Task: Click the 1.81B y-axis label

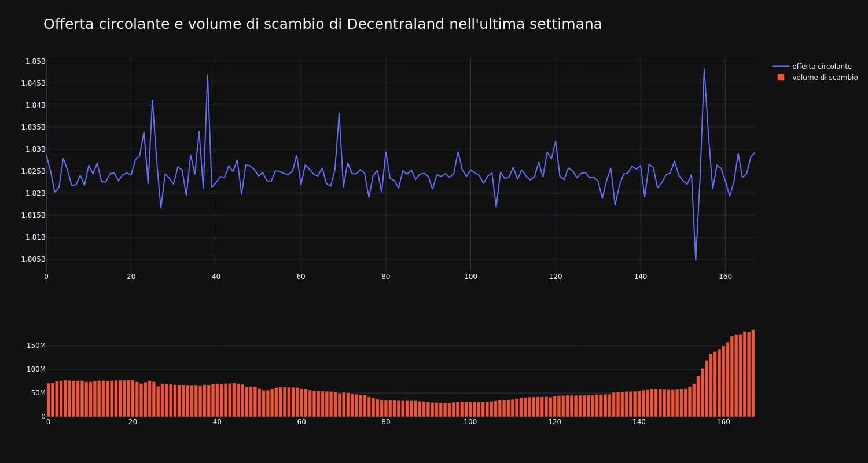Action: pyautogui.click(x=35, y=237)
